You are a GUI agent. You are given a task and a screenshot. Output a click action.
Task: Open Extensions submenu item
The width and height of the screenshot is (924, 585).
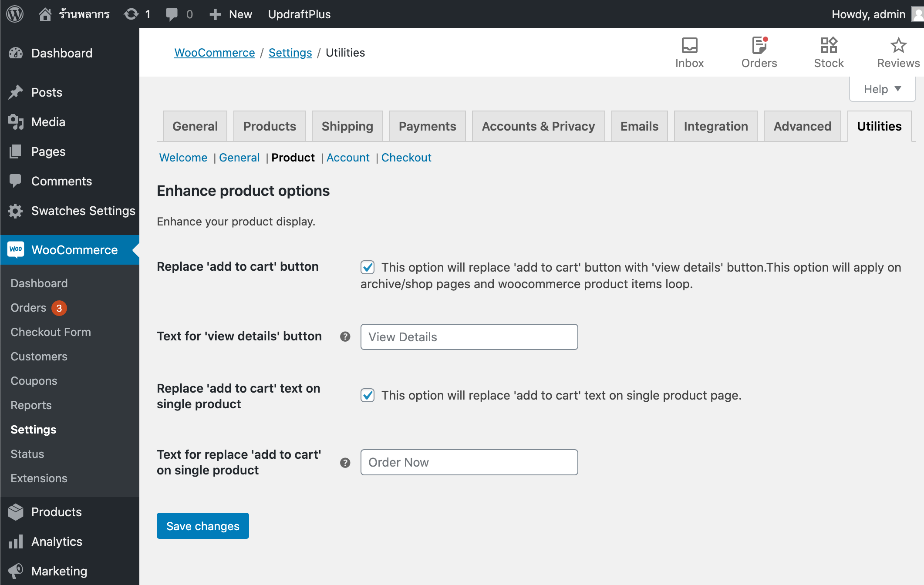(39, 478)
